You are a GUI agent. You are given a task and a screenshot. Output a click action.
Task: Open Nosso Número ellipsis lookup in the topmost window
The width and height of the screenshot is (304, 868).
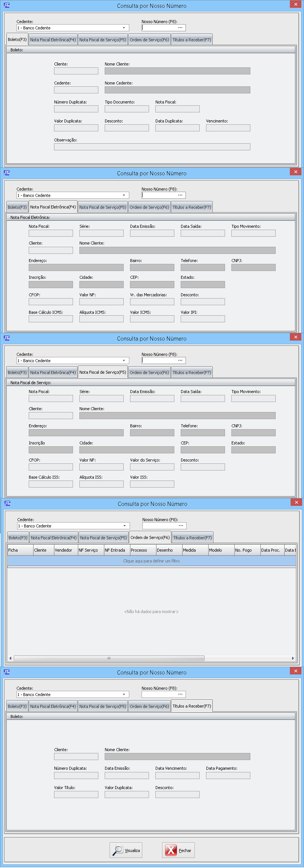pyautogui.click(x=180, y=28)
